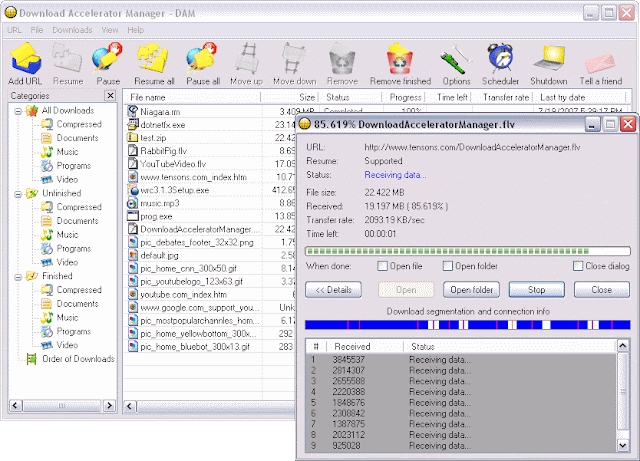Open the View menu
This screenshot has height=461, width=640.
(110, 30)
